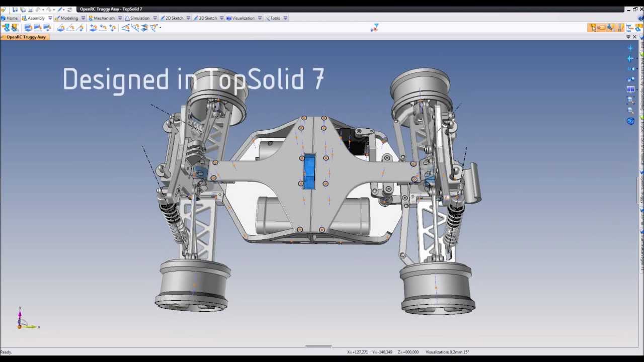Click the Undo arrow in quick access bar
The image size is (644, 362).
38,10
